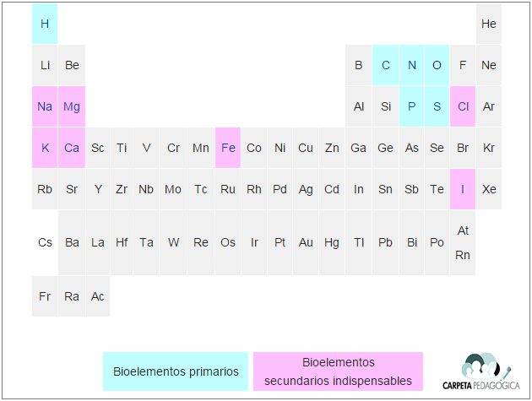Image resolution: width=532 pixels, height=401 pixels.
Task: Select the He element cell
Action: (x=489, y=24)
